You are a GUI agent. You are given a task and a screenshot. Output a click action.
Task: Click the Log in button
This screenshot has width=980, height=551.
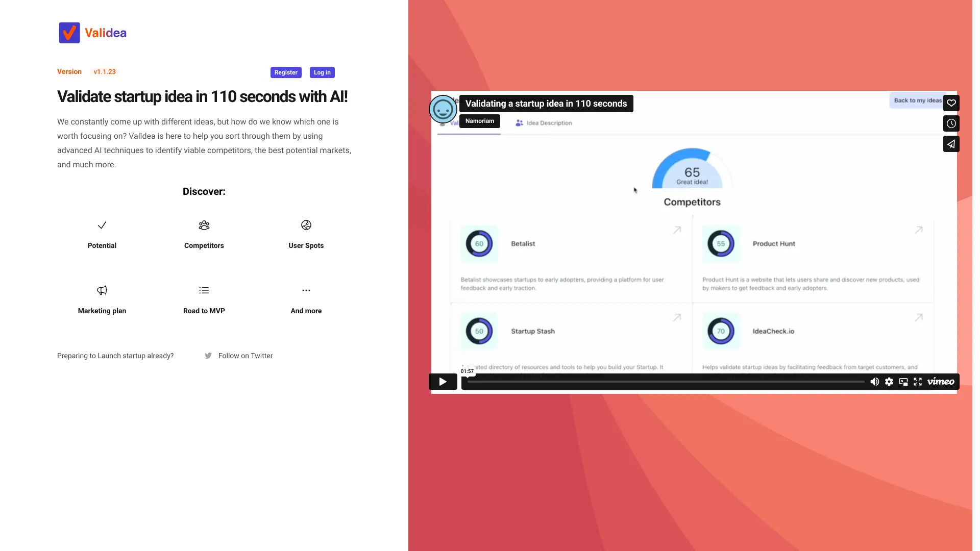pyautogui.click(x=322, y=72)
